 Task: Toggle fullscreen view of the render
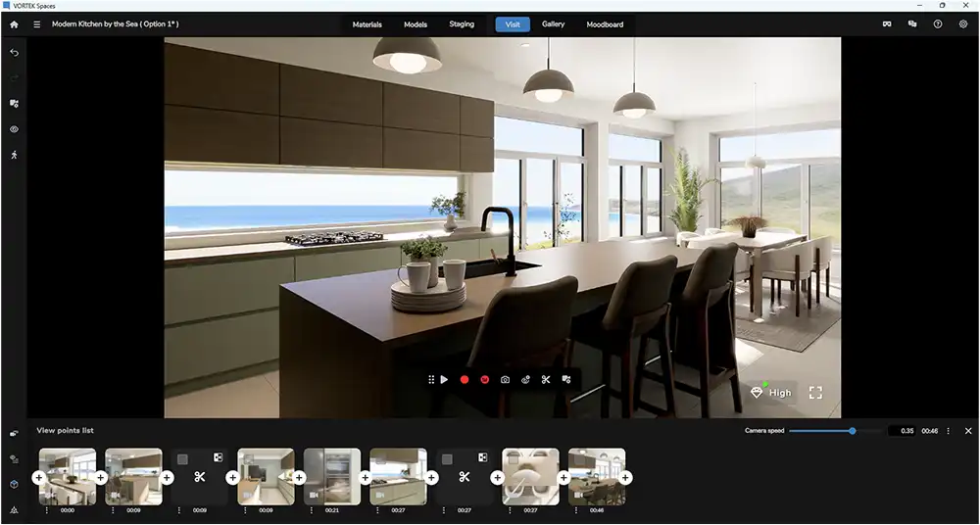pyautogui.click(x=815, y=393)
